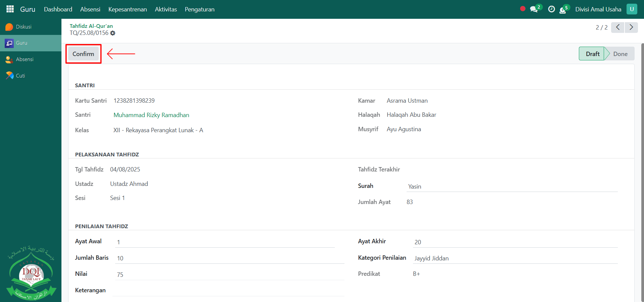This screenshot has width=644, height=302.
Task: Open the Muhammad Rizky Ramadhan link
Action: click(x=151, y=115)
